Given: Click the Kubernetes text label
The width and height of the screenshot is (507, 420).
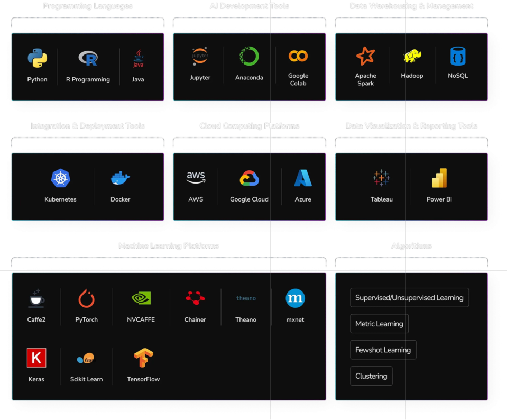Looking at the screenshot, I should pos(60,199).
